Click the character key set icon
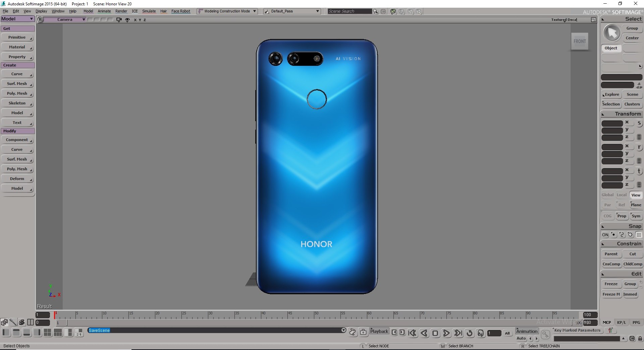 [610, 331]
